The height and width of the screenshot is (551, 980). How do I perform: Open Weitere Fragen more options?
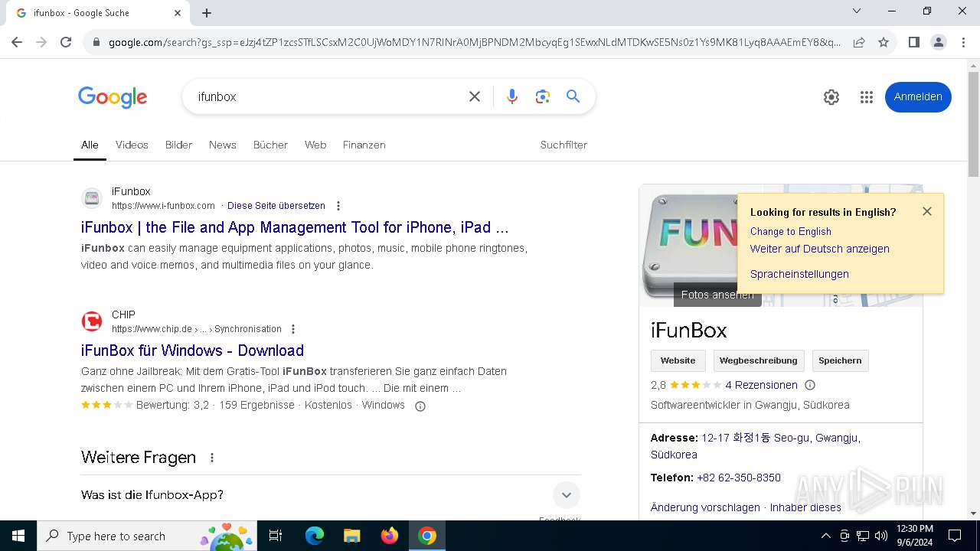click(212, 458)
